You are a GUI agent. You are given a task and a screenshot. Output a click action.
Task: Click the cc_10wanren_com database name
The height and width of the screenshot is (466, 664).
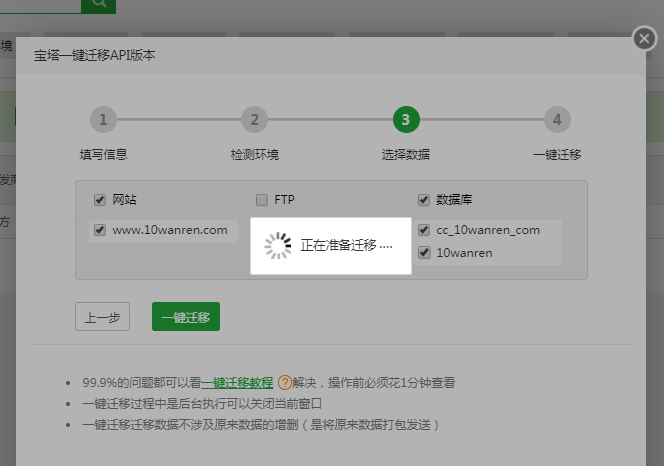[488, 230]
